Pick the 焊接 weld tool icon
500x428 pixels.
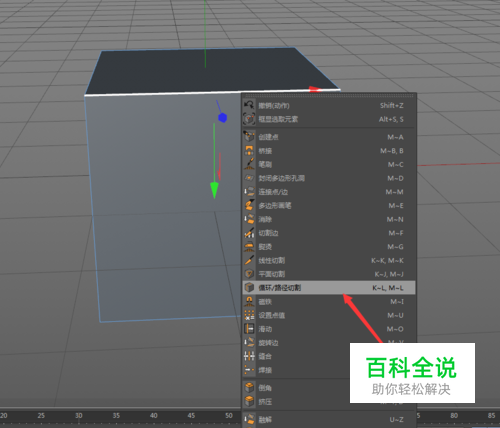249,370
